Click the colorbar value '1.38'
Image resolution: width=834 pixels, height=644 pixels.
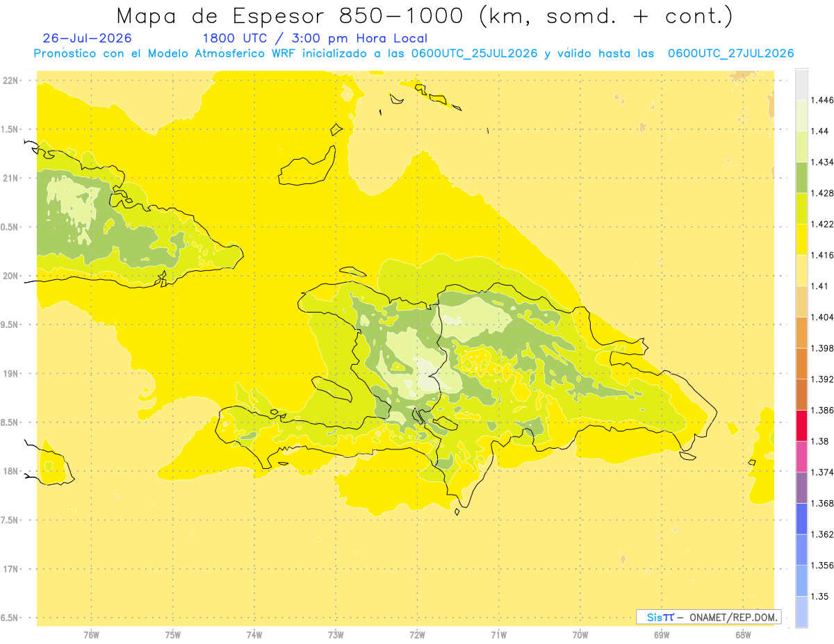(820, 441)
